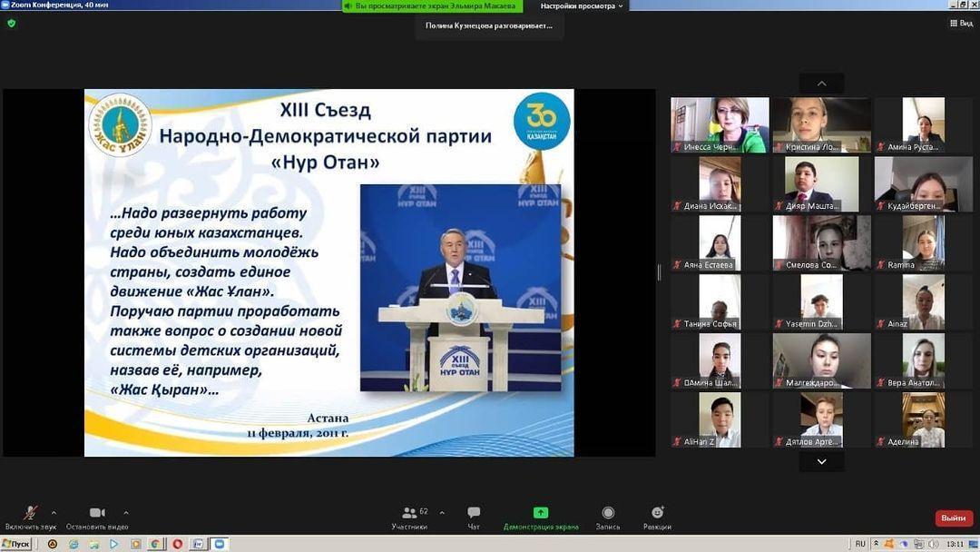Show next participants with down chevron

pyautogui.click(x=822, y=461)
